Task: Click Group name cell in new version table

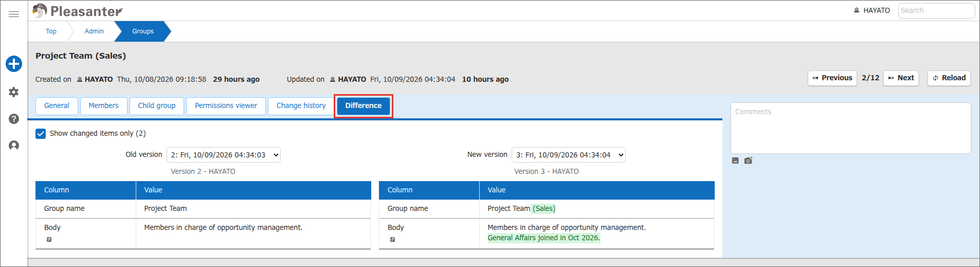Action: 429,209
